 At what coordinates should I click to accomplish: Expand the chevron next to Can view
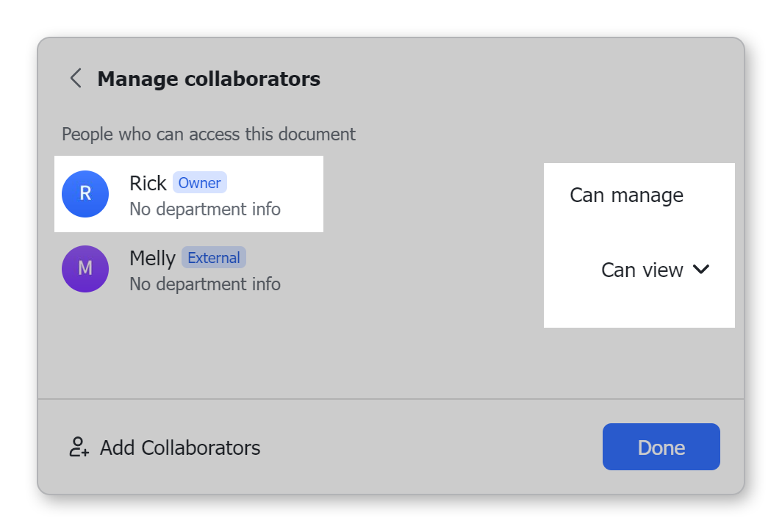point(701,270)
